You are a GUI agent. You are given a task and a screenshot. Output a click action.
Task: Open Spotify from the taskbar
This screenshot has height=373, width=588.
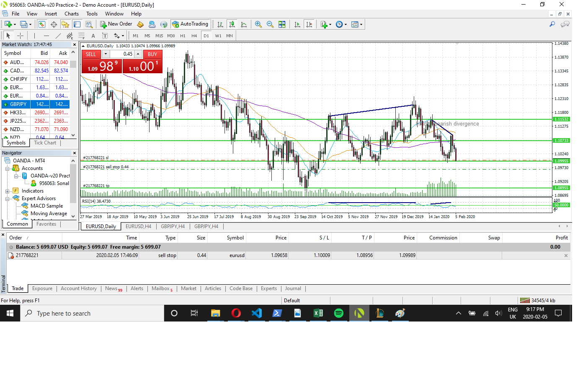point(338,313)
